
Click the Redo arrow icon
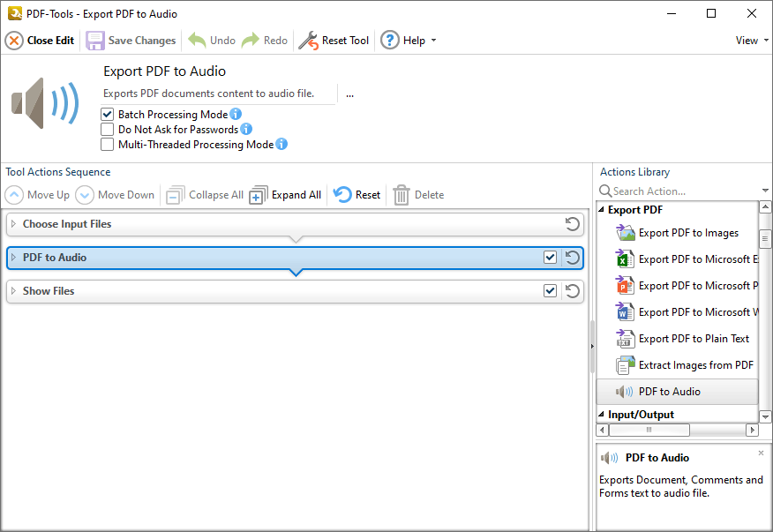[x=251, y=41]
